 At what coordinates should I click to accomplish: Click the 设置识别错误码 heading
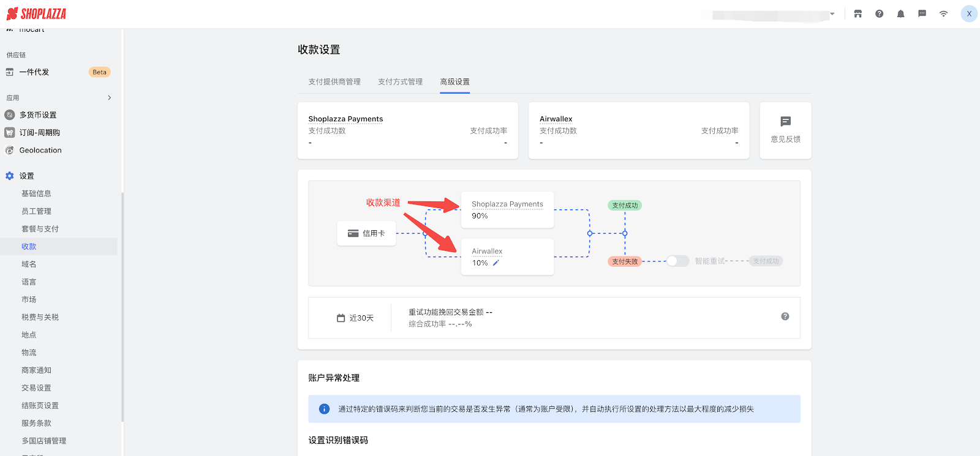(x=338, y=441)
